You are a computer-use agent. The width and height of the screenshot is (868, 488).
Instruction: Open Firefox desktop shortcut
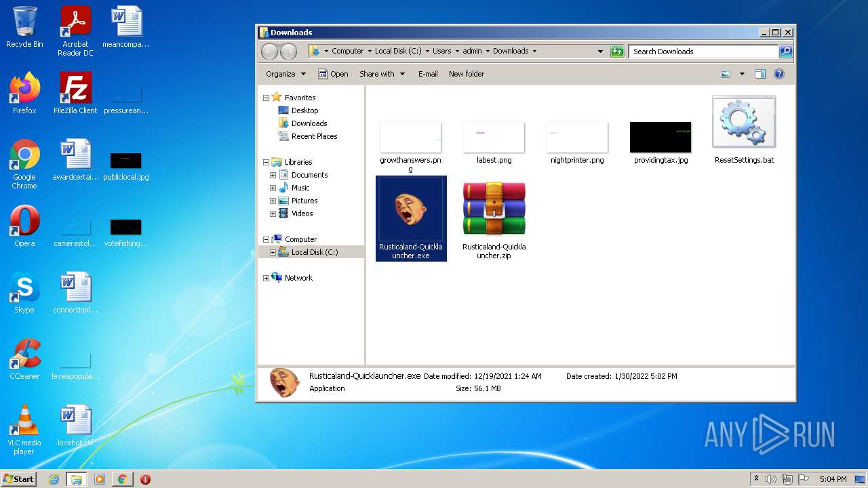click(24, 94)
